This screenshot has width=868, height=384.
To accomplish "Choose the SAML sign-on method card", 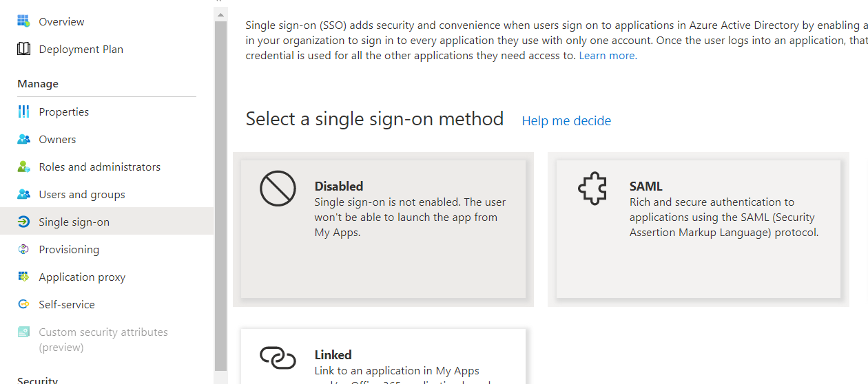I will click(x=698, y=229).
